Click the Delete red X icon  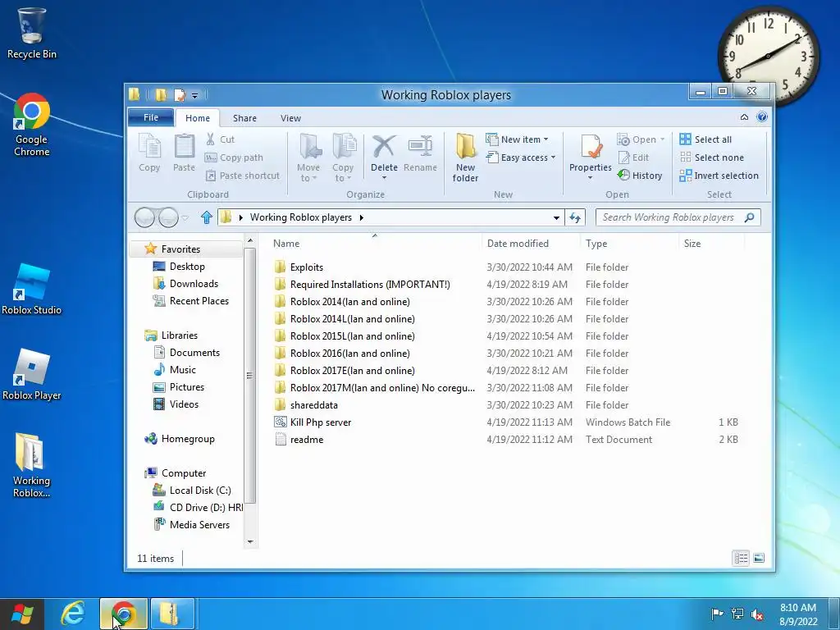(384, 147)
